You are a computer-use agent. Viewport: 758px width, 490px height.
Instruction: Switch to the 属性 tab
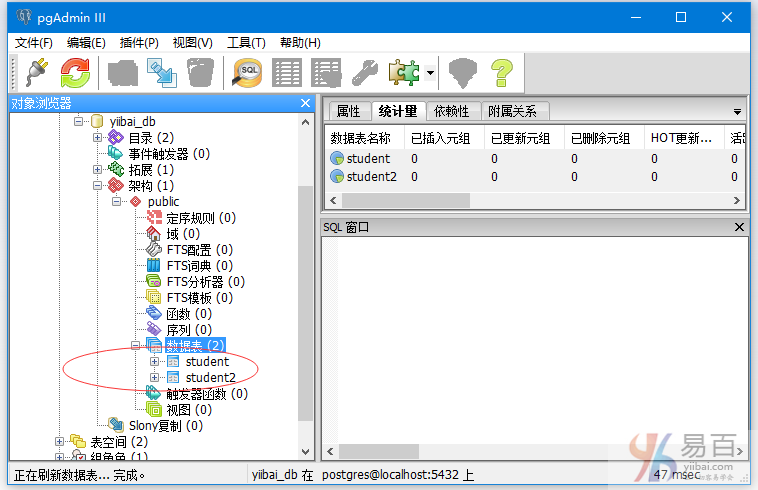pyautogui.click(x=348, y=111)
